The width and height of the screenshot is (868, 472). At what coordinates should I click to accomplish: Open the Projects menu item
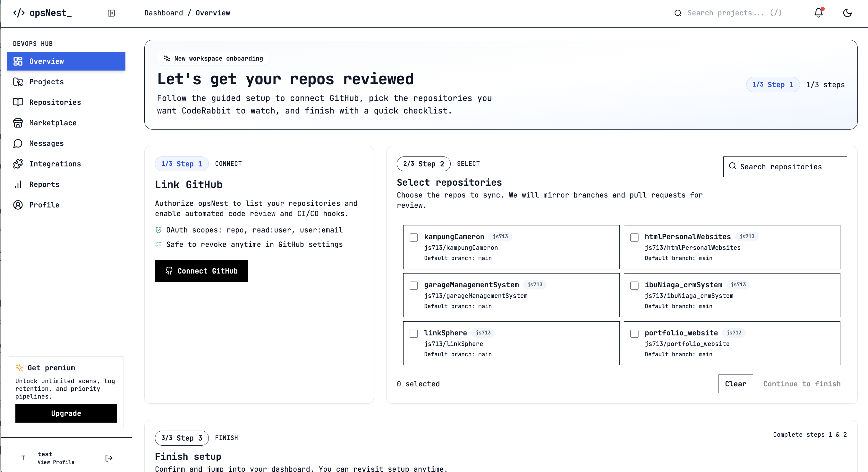[x=46, y=82]
